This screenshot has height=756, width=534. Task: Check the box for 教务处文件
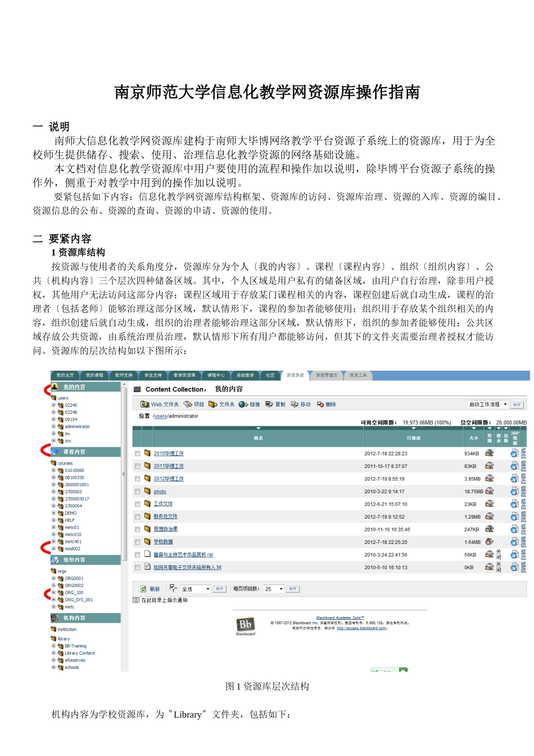click(137, 517)
